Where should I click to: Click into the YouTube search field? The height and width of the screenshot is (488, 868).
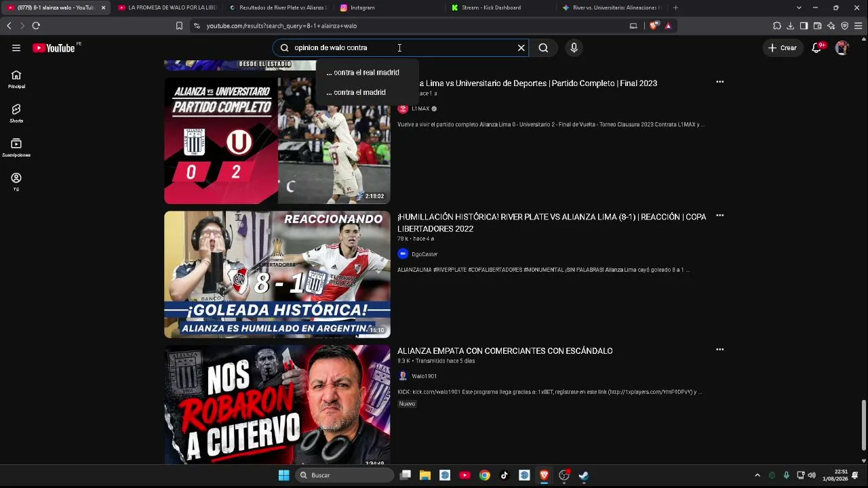pyautogui.click(x=400, y=48)
